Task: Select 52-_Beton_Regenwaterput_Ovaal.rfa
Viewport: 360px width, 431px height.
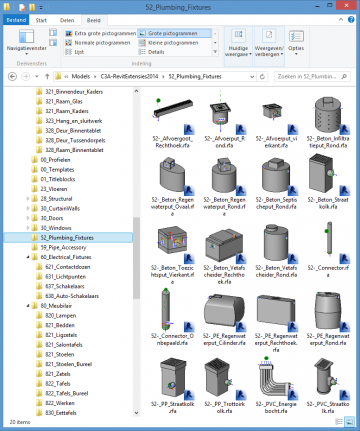Action: point(172,187)
